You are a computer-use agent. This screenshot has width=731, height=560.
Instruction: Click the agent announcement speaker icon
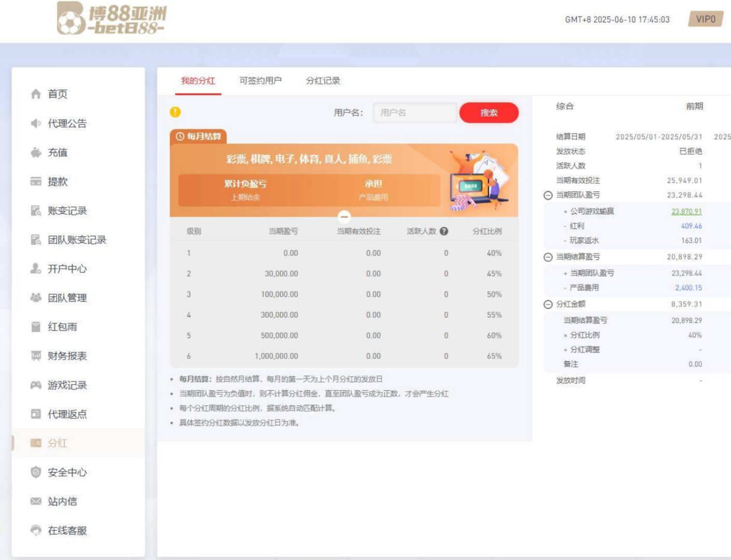pos(36,124)
